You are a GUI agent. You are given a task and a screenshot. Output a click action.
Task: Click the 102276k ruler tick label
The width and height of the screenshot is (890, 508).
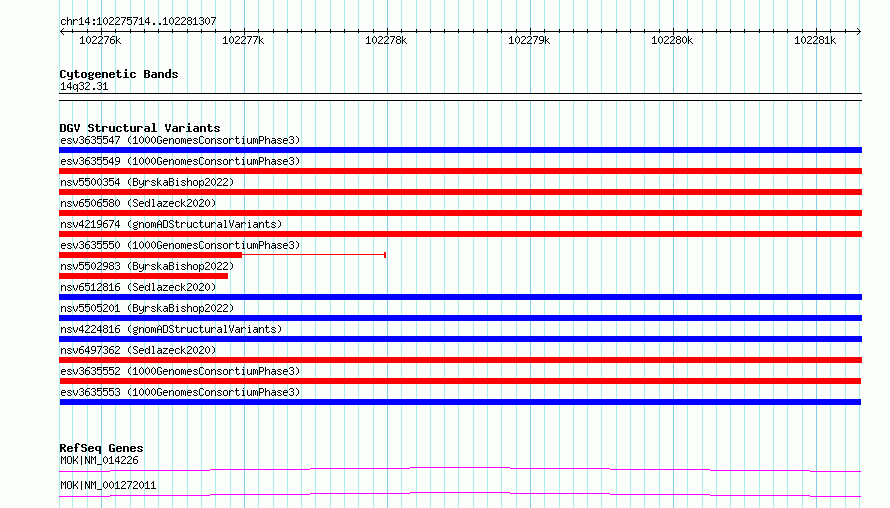(100, 40)
